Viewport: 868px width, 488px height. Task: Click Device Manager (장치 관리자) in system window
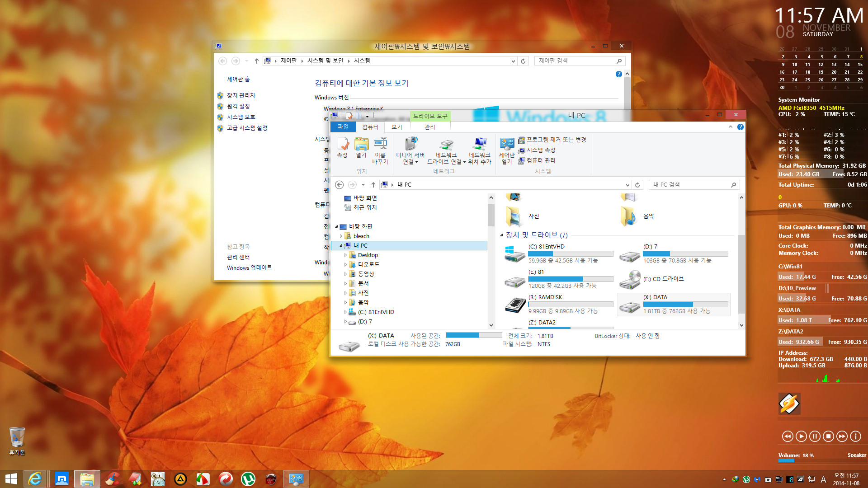pyautogui.click(x=241, y=95)
